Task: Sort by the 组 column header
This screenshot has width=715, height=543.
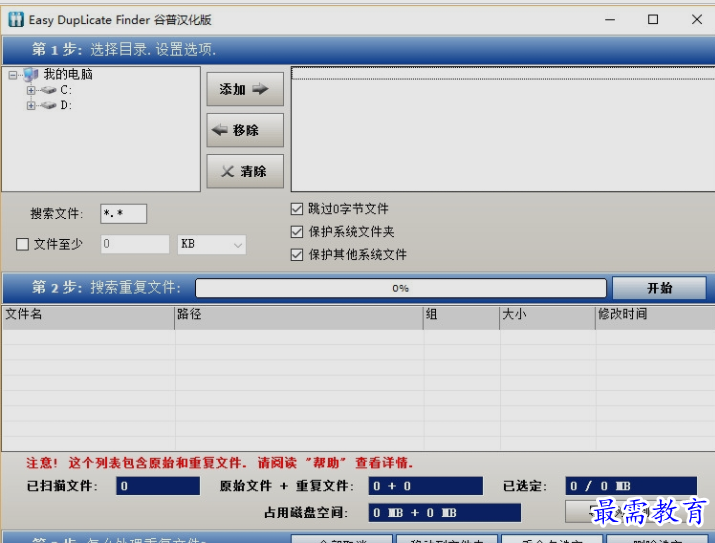Action: click(x=461, y=318)
